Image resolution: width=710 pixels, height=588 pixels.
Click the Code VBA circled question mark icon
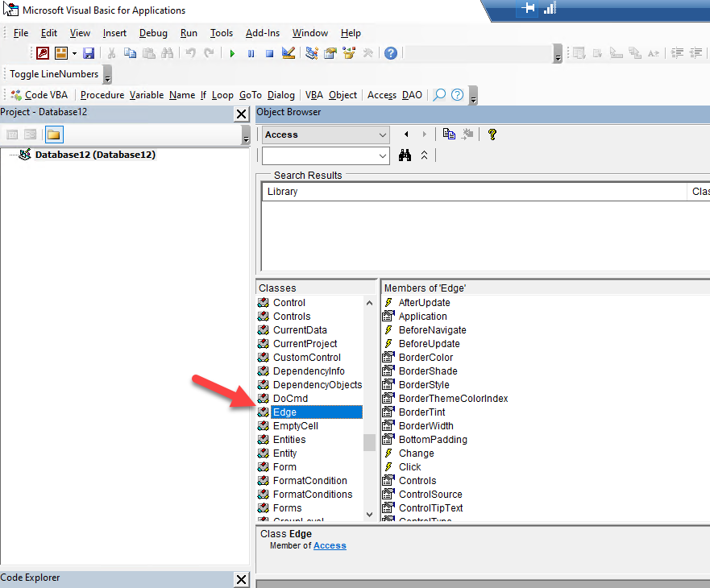pos(457,95)
